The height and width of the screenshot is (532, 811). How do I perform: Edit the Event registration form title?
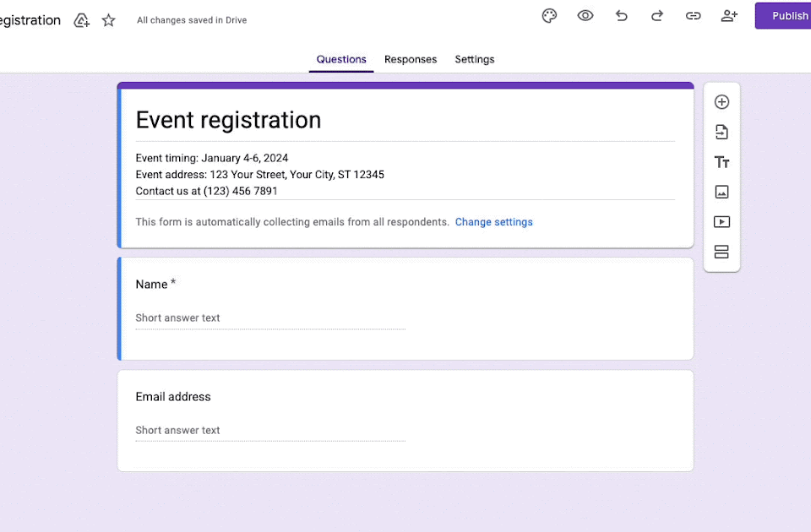click(228, 120)
